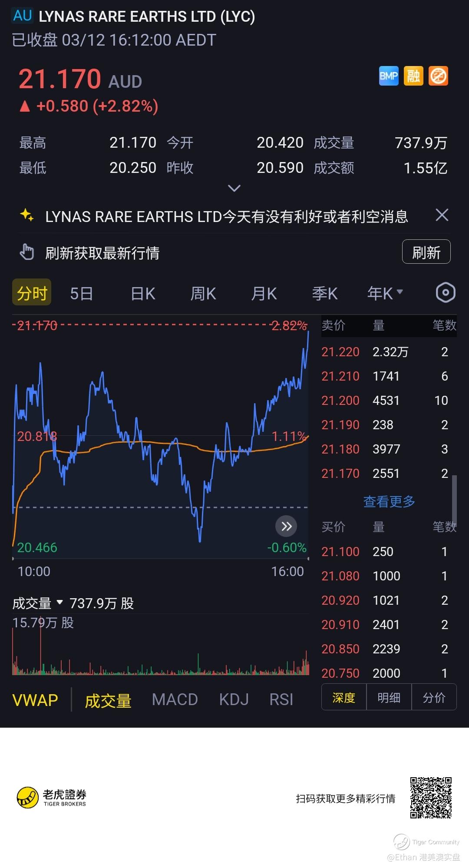Screen dimensions: 469x868
Task: Tap the hand pointer refresh hint icon
Action: [x=27, y=252]
